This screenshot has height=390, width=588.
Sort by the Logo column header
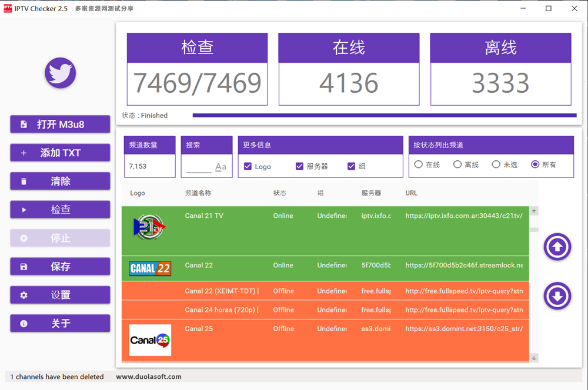point(137,193)
